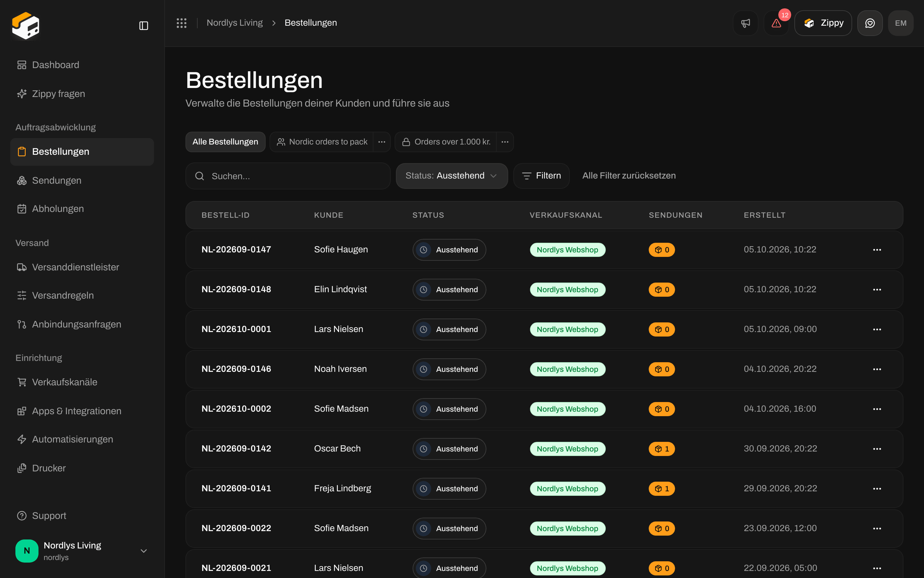
Task: Click customer name Sofie Haugen
Action: pos(341,250)
